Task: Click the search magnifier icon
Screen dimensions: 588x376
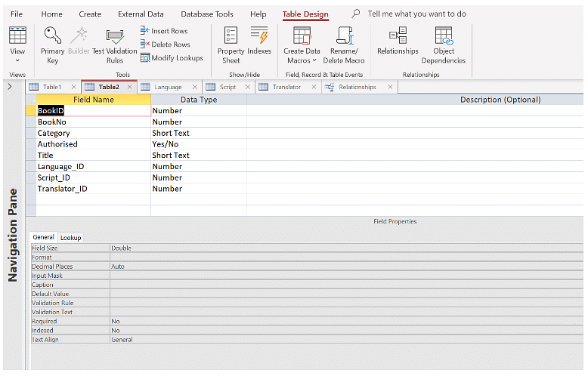Action: point(355,14)
